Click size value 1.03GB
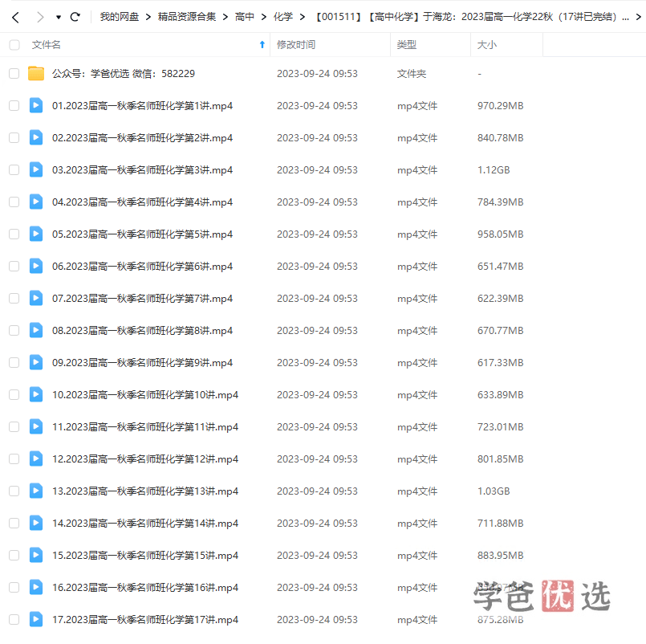Screen dimensions: 646x644 tap(494, 491)
